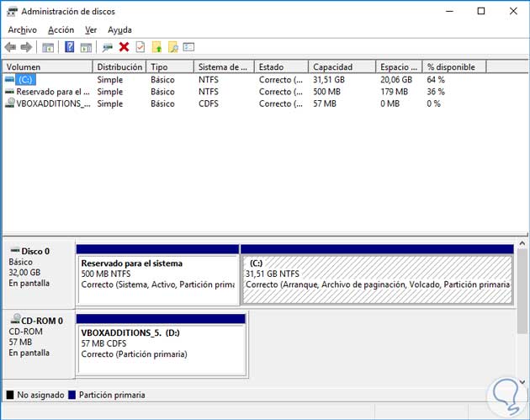Select the Reservado para el sistema partition block
Image resolution: width=530 pixels, height=420 pixels.
[158, 274]
